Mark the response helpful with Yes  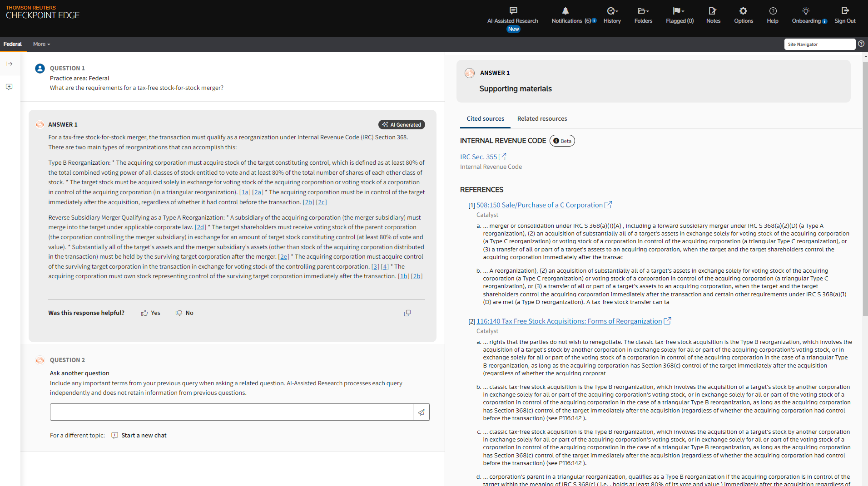pos(151,313)
